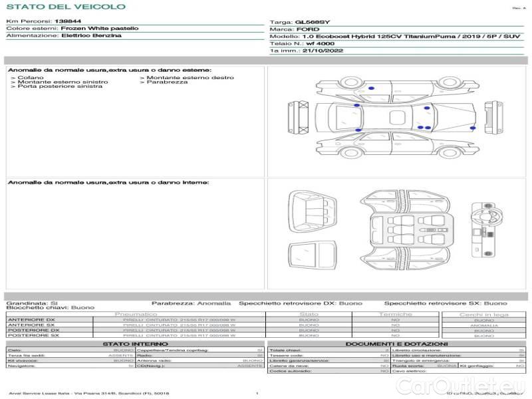Image resolution: width=532 pixels, height=399 pixels.
Task: Select the upper-left interior trunk view diagram
Action: [313, 210]
